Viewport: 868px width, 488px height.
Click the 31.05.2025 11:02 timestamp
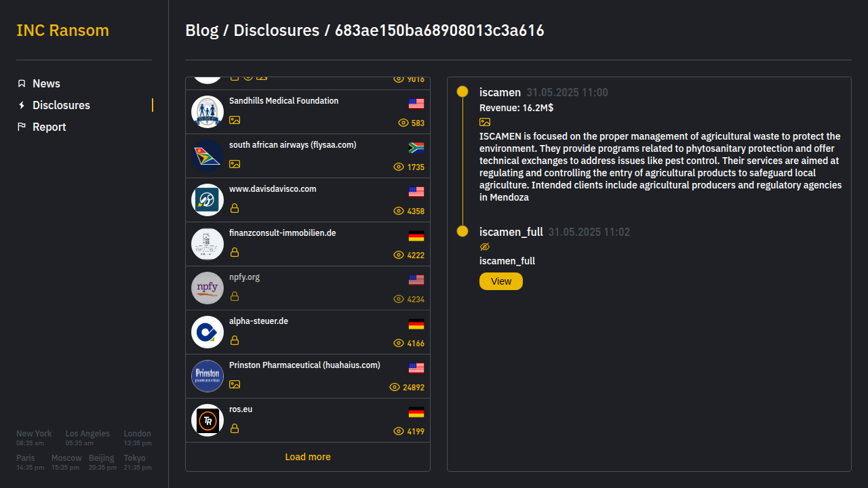589,232
